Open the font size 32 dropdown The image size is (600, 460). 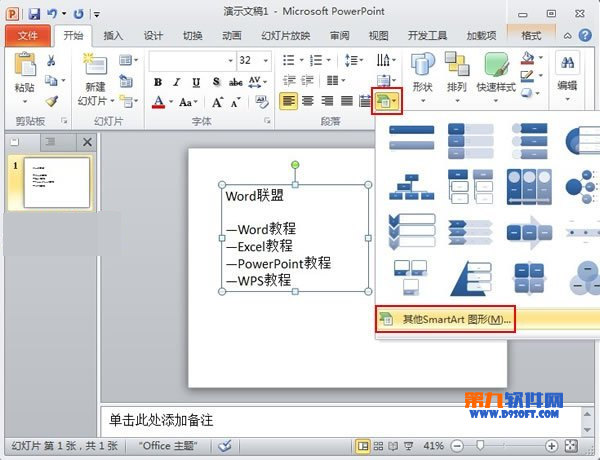[266, 61]
